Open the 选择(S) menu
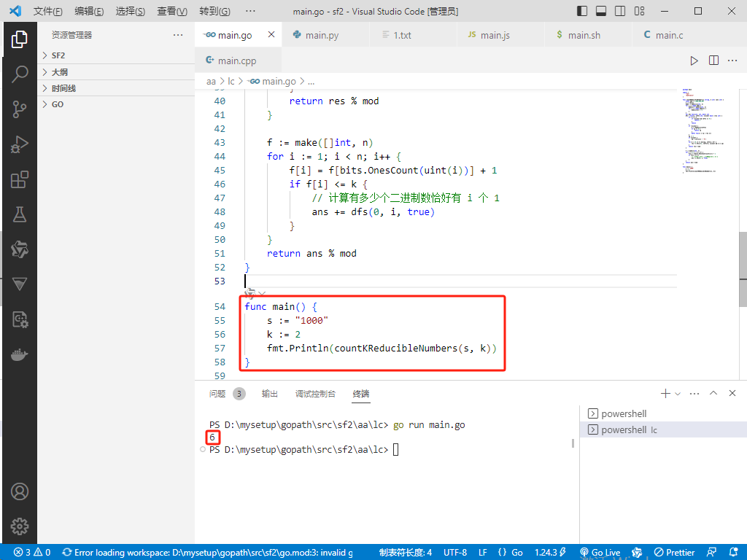This screenshot has height=560, width=747. pos(131,11)
